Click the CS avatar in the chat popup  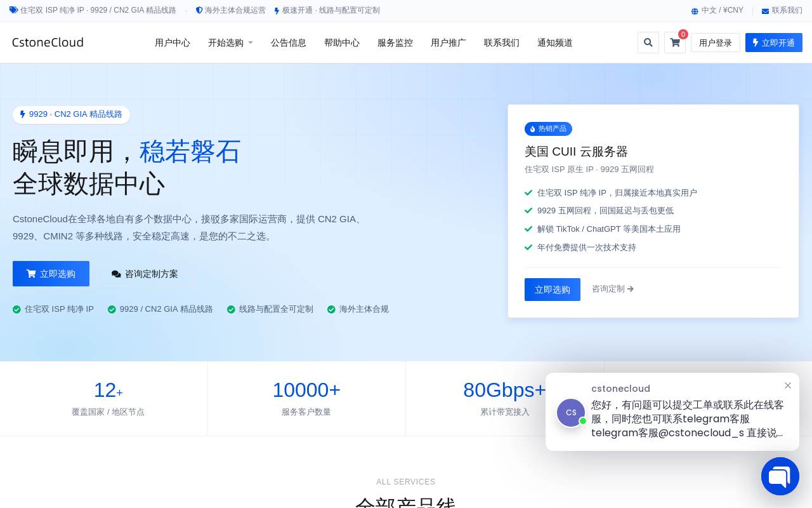point(571,413)
